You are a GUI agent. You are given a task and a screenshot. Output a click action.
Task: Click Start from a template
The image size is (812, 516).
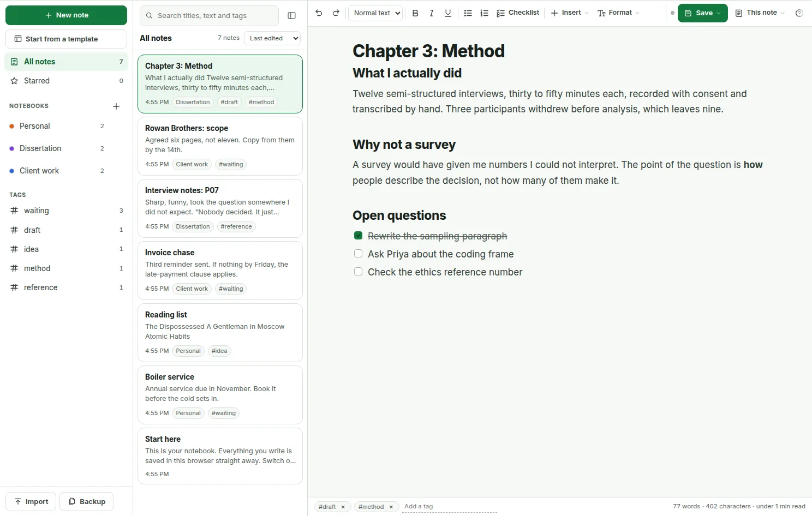pyautogui.click(x=66, y=39)
